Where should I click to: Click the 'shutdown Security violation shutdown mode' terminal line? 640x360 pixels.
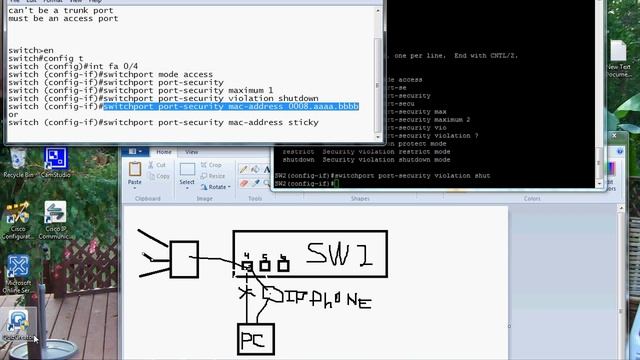coord(366,160)
